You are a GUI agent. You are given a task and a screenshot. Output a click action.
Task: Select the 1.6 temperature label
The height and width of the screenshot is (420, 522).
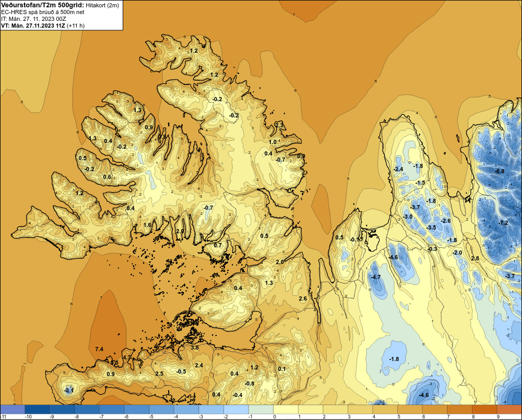(147, 225)
